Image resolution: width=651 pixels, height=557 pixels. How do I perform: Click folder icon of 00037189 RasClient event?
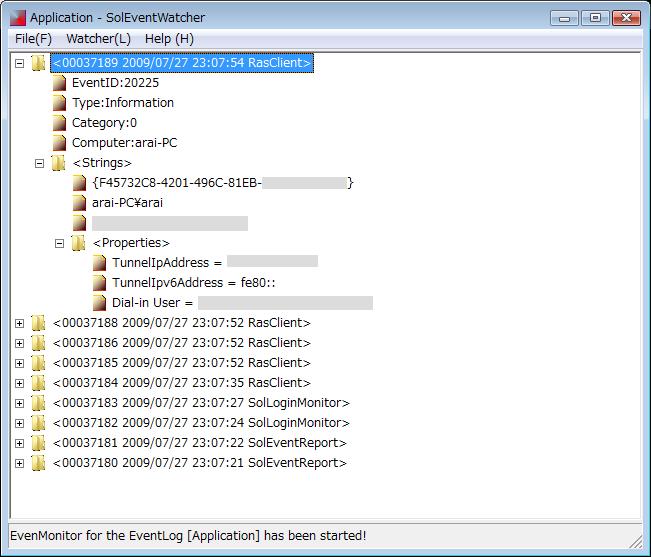click(x=38, y=63)
